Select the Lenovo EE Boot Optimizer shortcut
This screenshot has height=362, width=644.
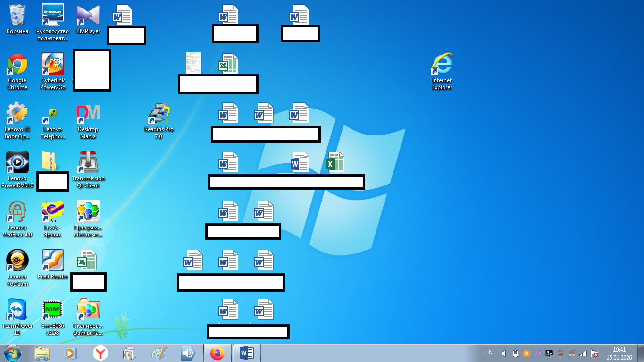click(17, 121)
